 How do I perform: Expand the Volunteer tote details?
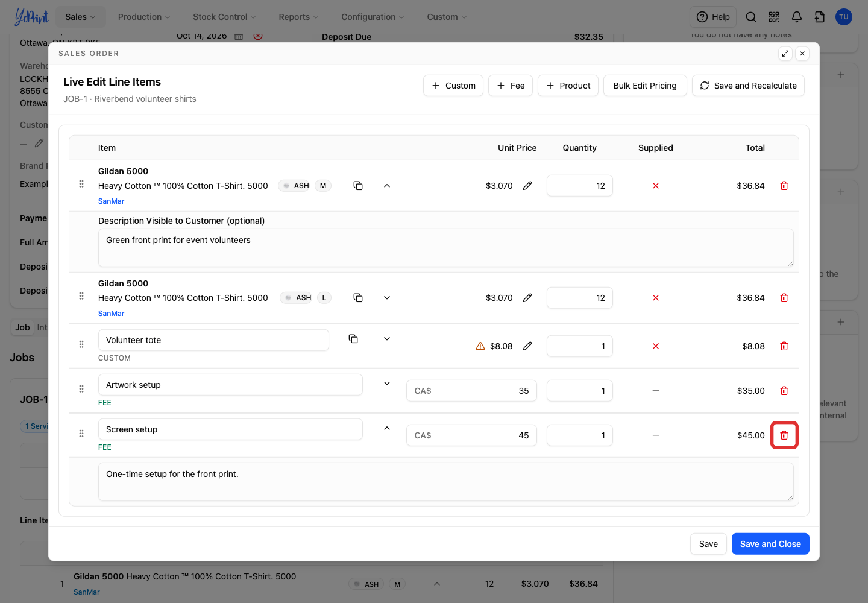pyautogui.click(x=387, y=339)
